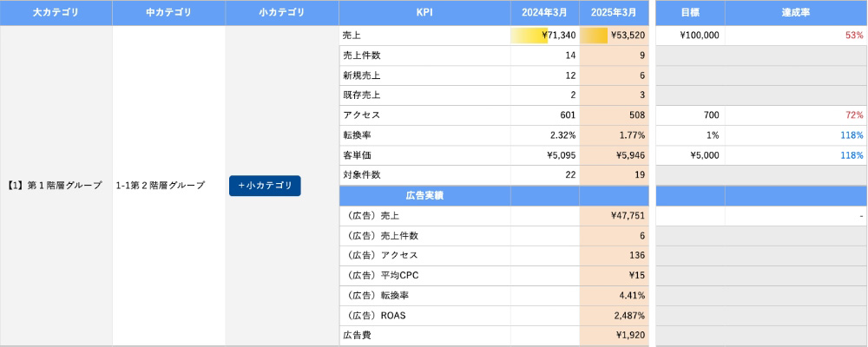
Task: Edit the アクセス target value 700
Action: pyautogui.click(x=690, y=115)
